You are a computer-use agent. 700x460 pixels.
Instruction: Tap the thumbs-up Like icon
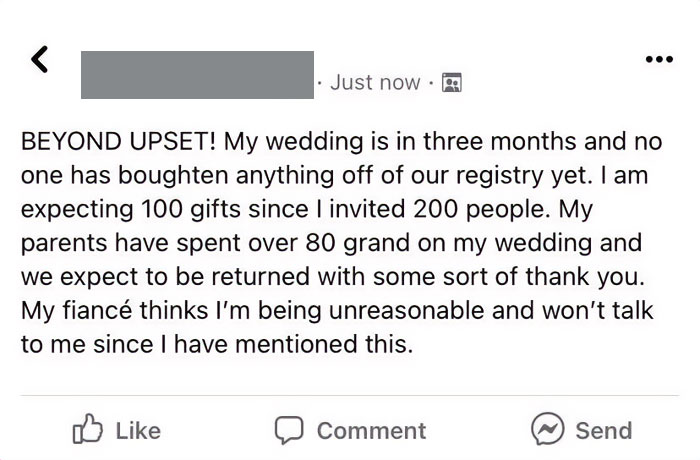click(86, 430)
